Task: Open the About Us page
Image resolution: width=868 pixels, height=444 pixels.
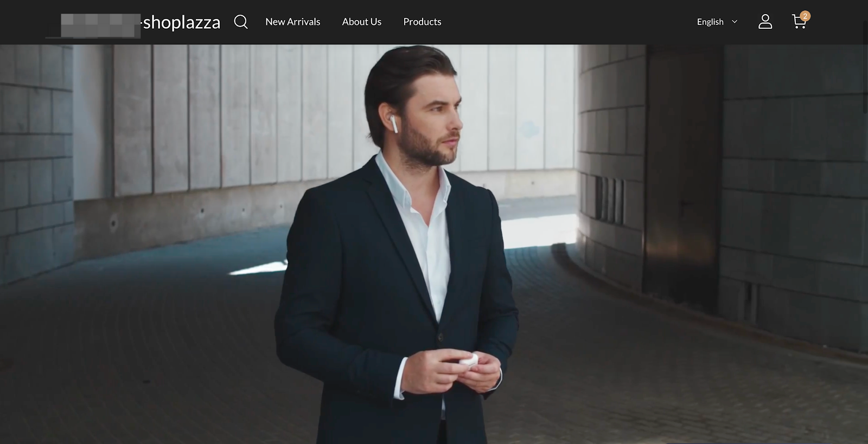Action: pyautogui.click(x=361, y=22)
